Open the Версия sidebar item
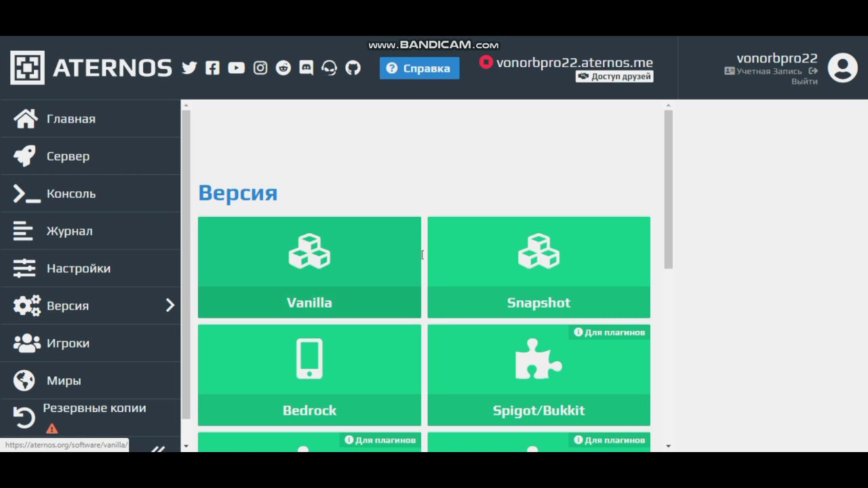868x488 pixels. pos(90,306)
